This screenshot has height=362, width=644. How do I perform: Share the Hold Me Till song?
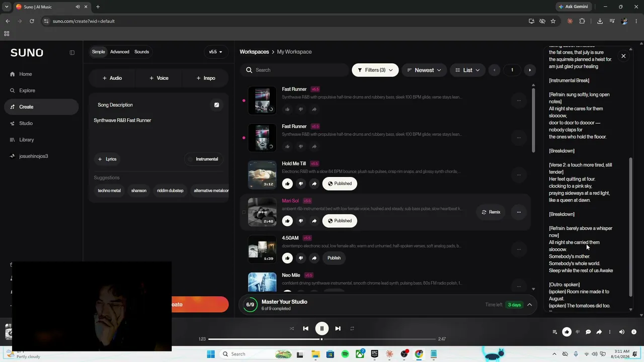(x=314, y=184)
